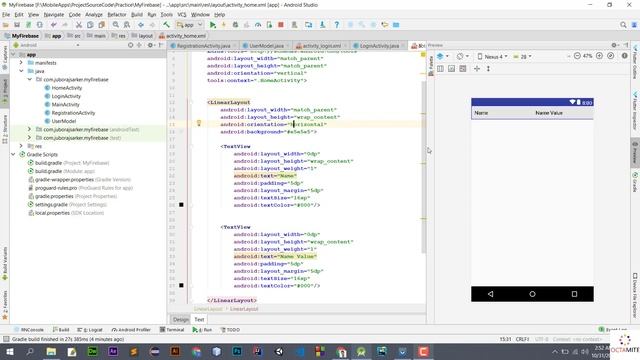Toggle the Structure tool window side tab
This screenshot has height=360, width=640.
pyautogui.click(x=5, y=129)
